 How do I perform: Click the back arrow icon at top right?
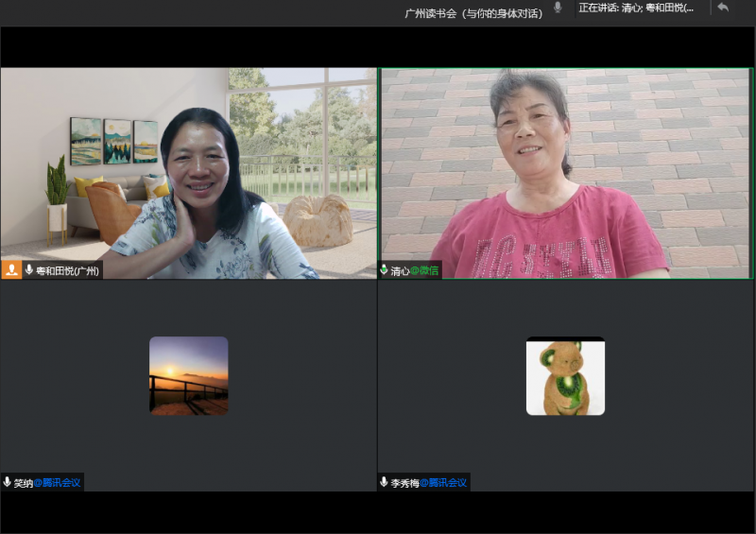(x=723, y=8)
